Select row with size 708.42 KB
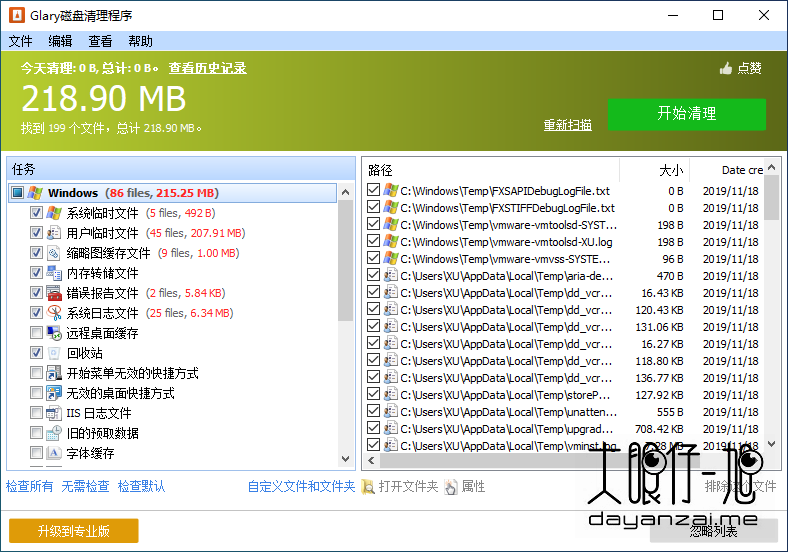Screen dimensions: 788x552 [x=563, y=429]
